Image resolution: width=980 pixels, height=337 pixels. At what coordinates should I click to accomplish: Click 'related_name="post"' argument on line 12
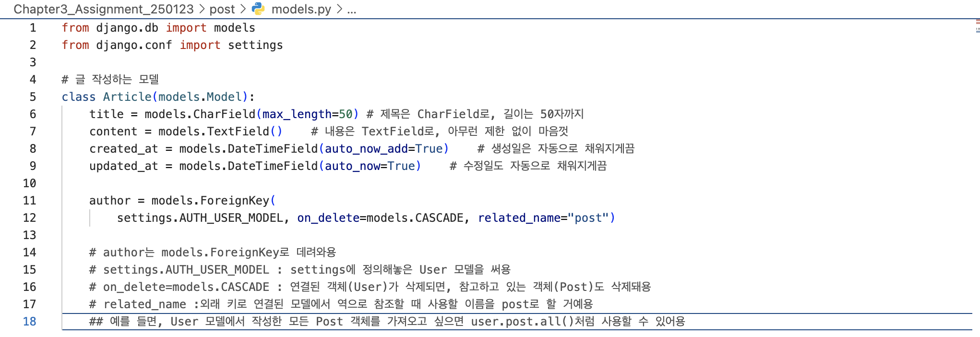[543, 218]
